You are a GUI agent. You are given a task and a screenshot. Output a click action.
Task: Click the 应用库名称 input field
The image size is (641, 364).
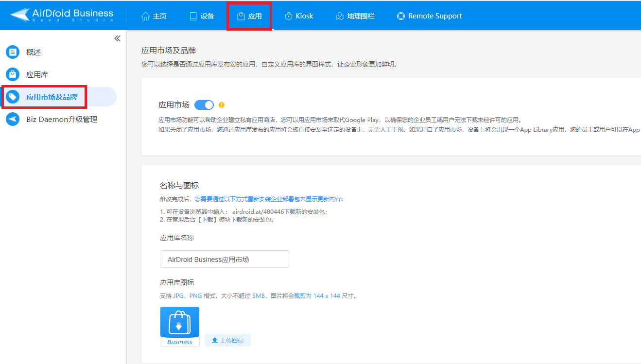(x=225, y=259)
